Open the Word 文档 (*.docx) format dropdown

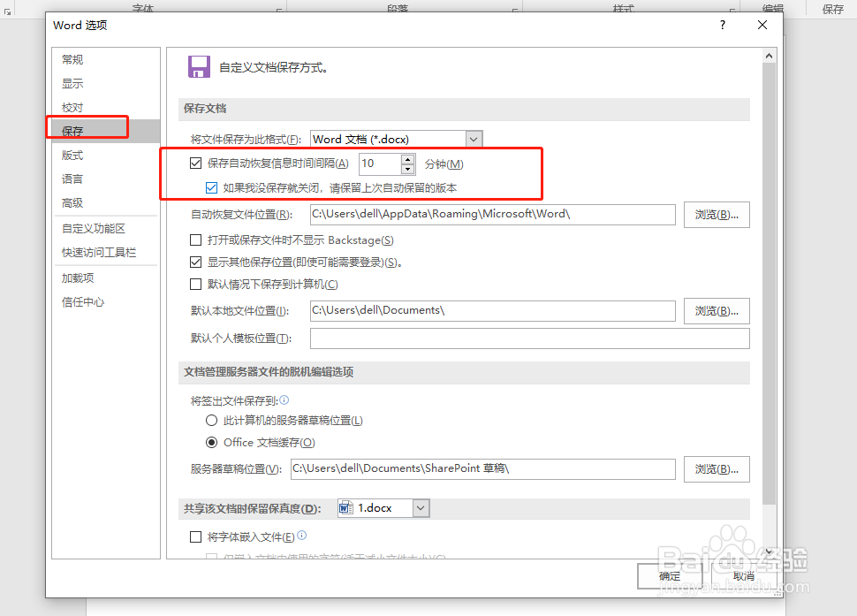[474, 139]
